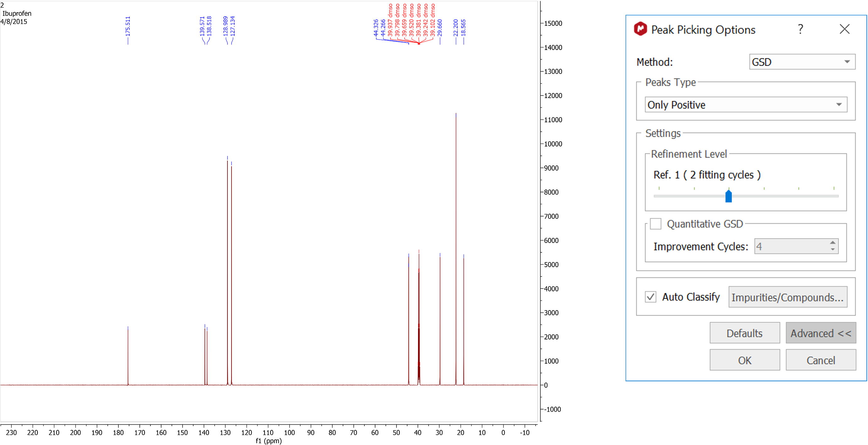868x445 pixels.
Task: Select the 127.134 peak label
Action: pos(233,26)
